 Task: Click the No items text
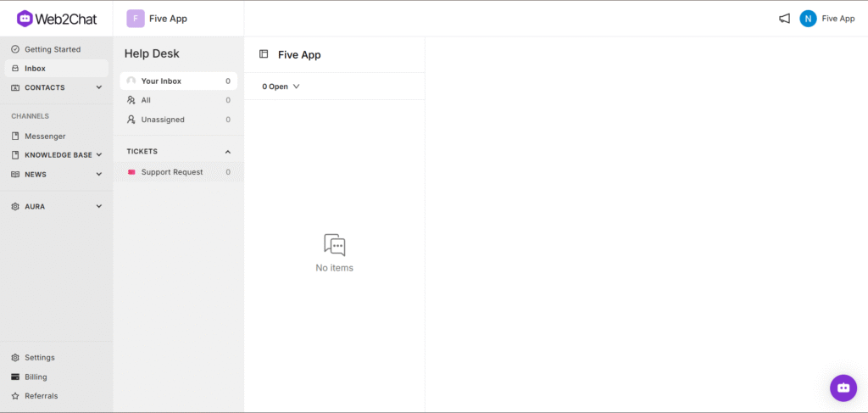click(x=334, y=268)
